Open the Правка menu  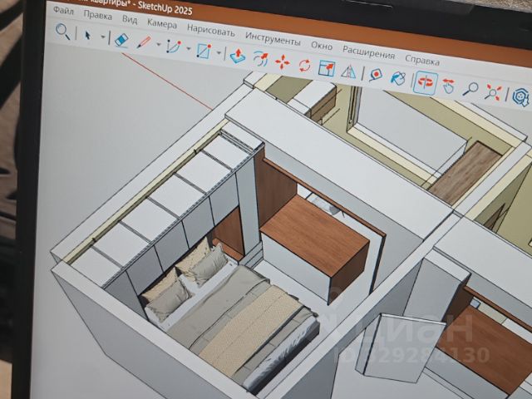click(98, 15)
